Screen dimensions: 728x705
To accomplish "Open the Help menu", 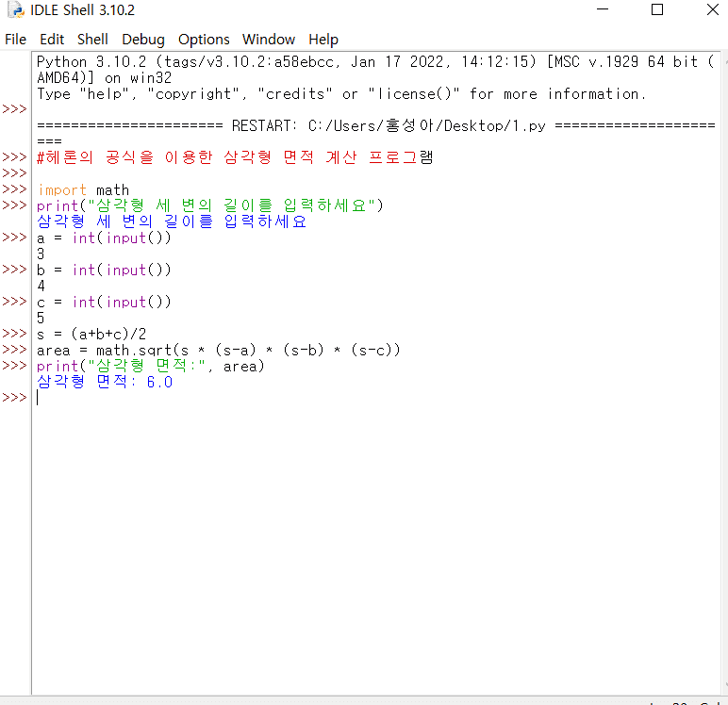I will pyautogui.click(x=323, y=40).
